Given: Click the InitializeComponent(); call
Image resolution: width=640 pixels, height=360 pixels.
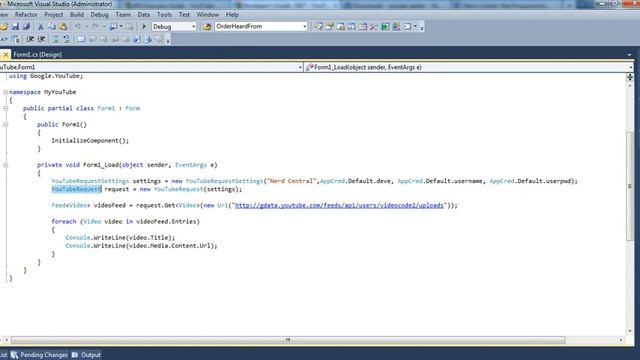Looking at the screenshot, I should (90, 140).
